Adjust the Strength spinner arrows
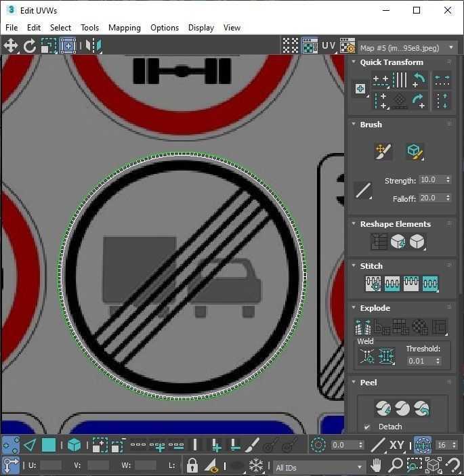This screenshot has height=476, width=464. pyautogui.click(x=448, y=179)
